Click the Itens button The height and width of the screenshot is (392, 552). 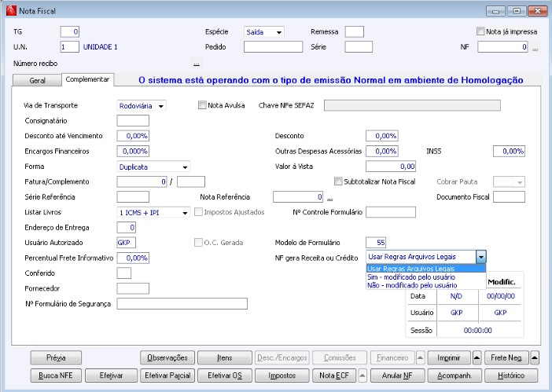(x=225, y=358)
